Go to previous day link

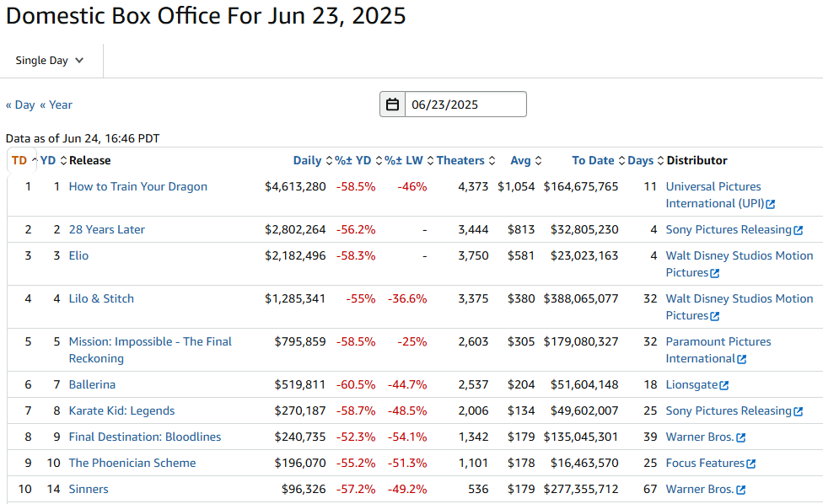[20, 105]
